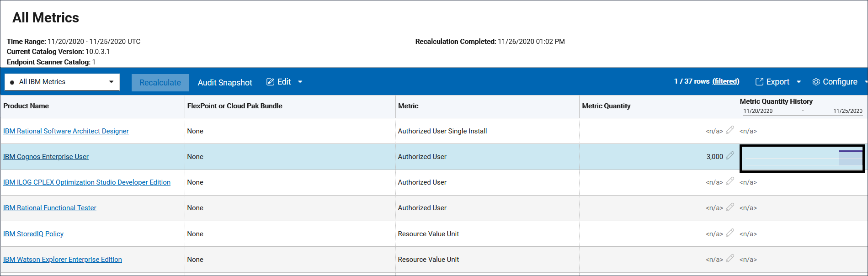
Task: Click Cognos metric quantity history chart
Action: click(x=802, y=158)
